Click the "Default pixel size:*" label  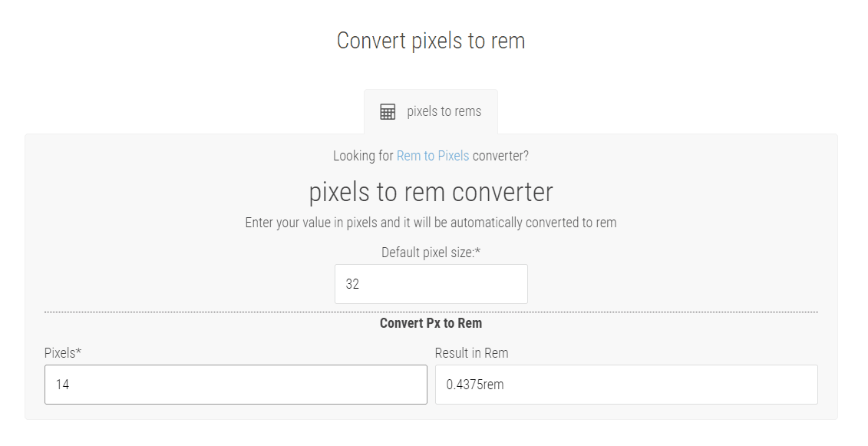[431, 253]
